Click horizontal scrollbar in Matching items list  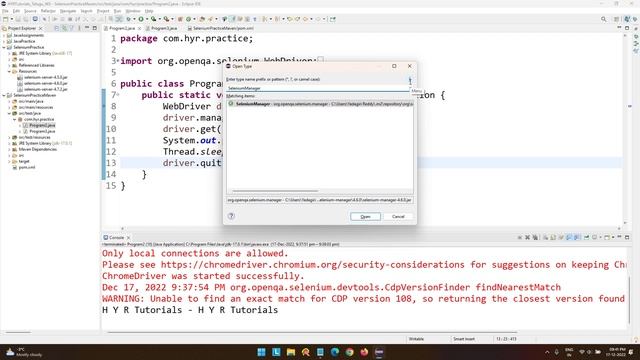pos(275,191)
